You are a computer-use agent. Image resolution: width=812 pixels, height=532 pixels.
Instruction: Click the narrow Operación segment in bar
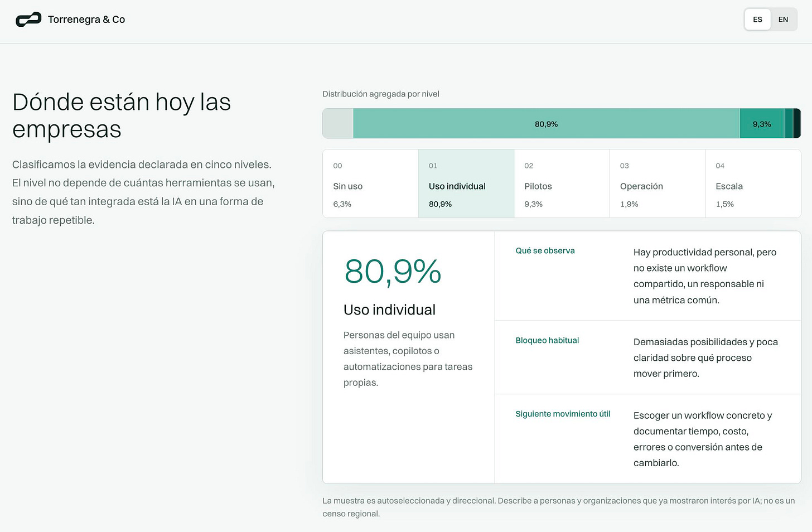pos(789,123)
